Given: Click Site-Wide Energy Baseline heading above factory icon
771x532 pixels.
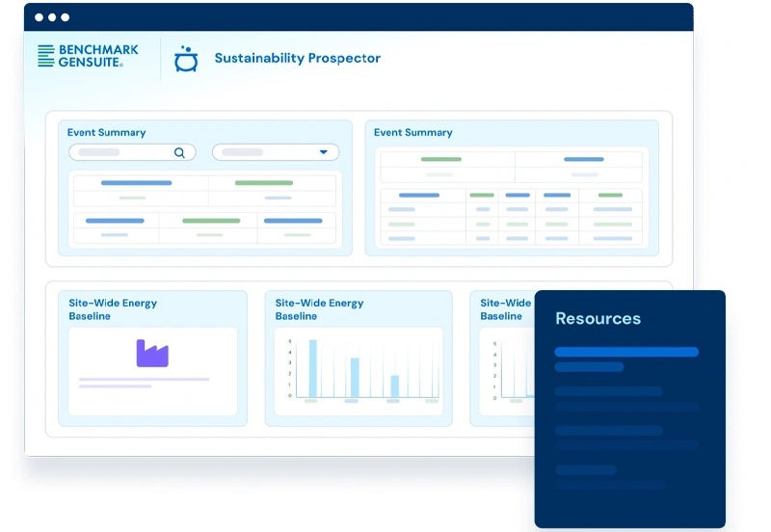Looking at the screenshot, I should pos(113,309).
